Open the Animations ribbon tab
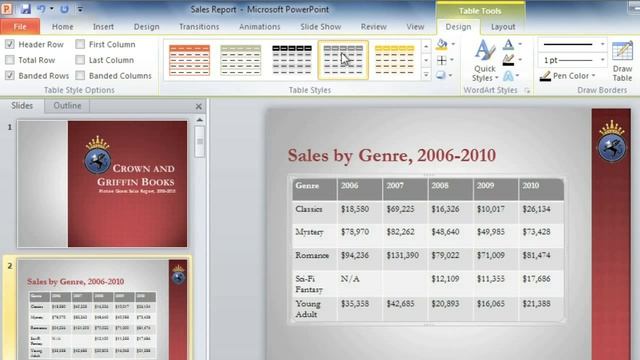This screenshot has height=360, width=640. point(260,27)
